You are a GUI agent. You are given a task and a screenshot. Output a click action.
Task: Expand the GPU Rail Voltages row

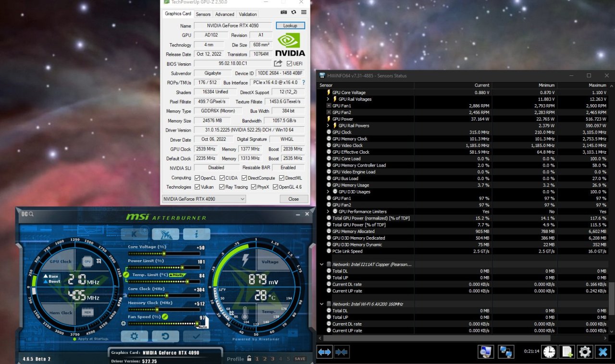(x=328, y=99)
